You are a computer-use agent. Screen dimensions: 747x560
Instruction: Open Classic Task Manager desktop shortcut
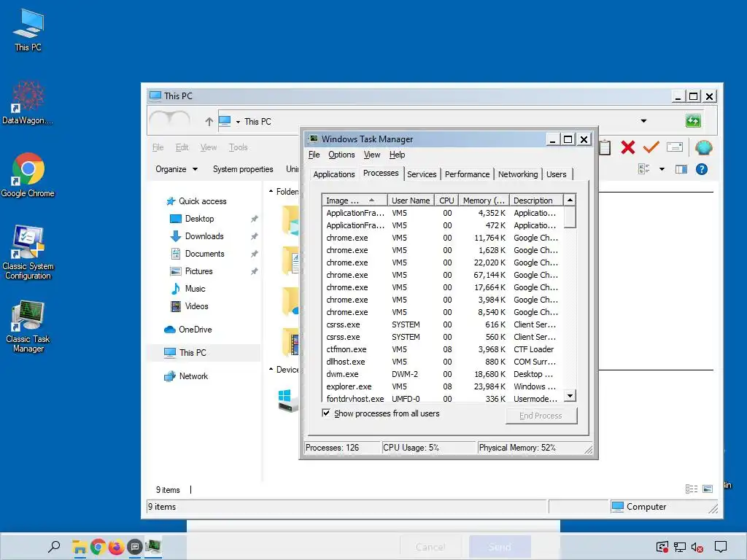point(28,326)
